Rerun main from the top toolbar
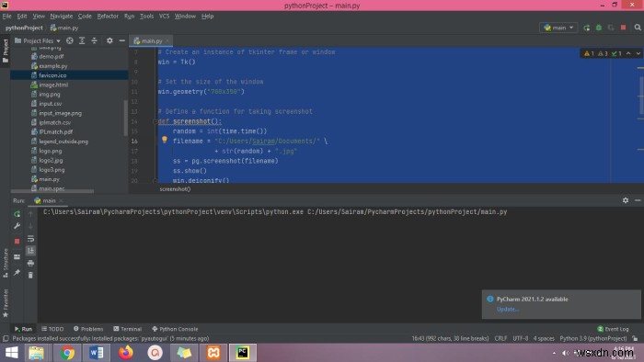644x362 pixels. (x=587, y=28)
